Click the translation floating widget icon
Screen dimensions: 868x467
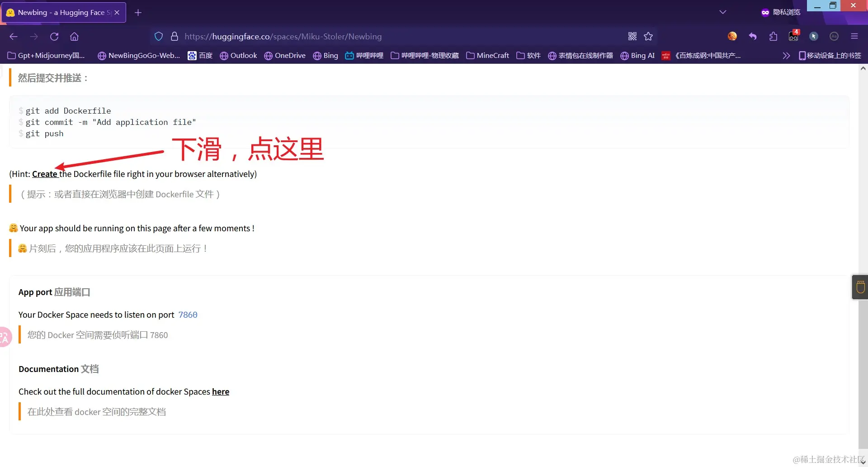5,337
